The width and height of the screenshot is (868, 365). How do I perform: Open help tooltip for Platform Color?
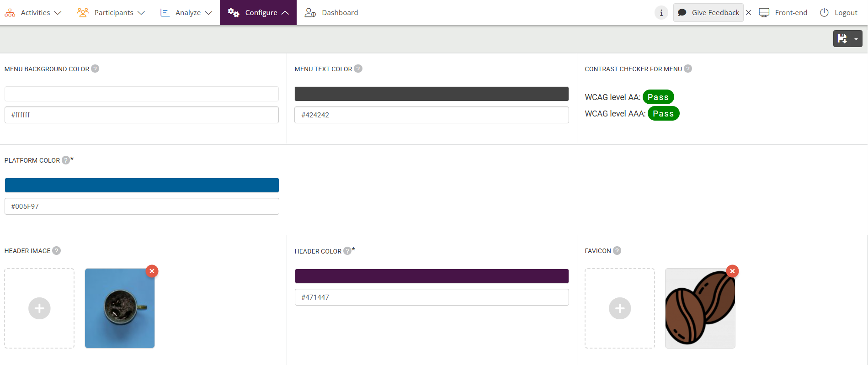[66, 160]
